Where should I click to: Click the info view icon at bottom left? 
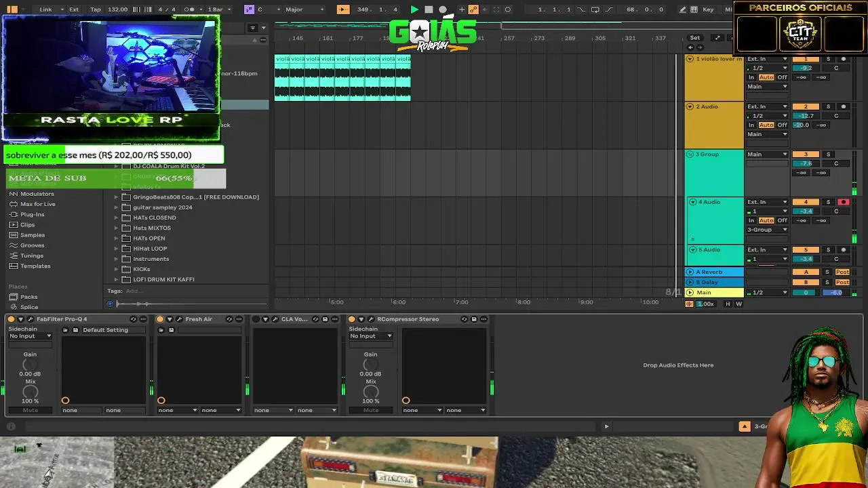11,426
